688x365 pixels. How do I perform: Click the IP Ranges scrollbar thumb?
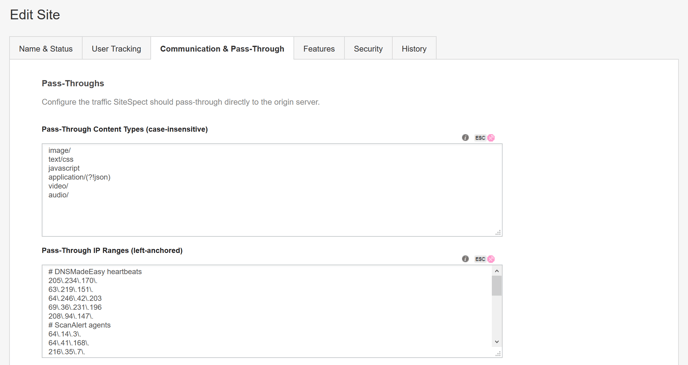(x=497, y=286)
